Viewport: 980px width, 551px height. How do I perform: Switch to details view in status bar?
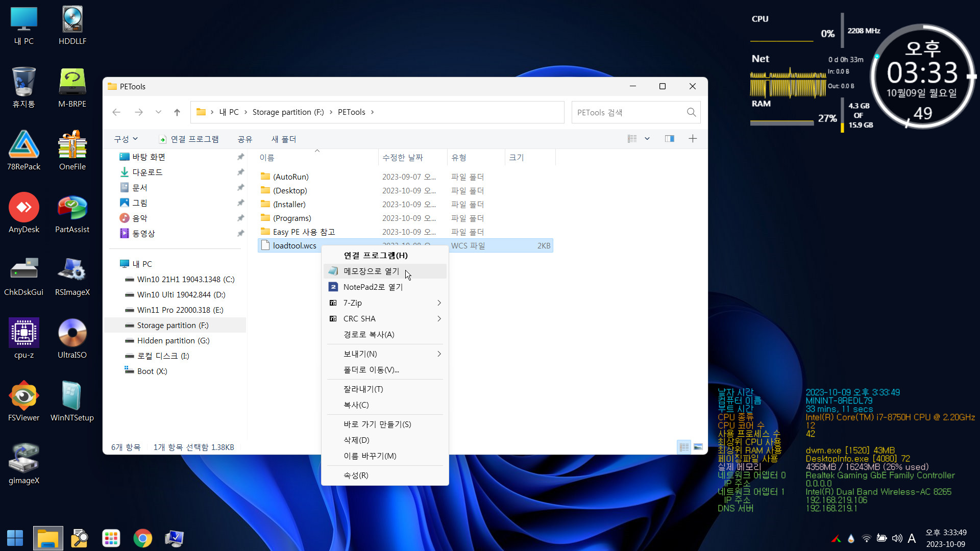tap(684, 447)
